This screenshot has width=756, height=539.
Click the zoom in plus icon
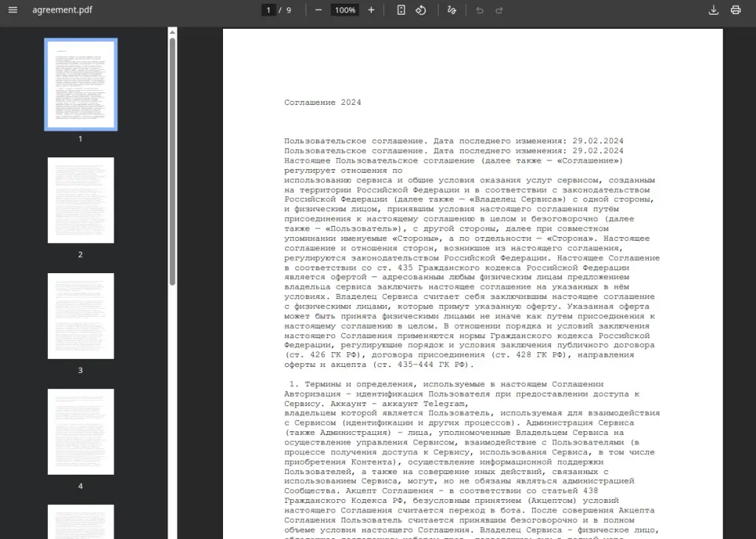point(371,10)
